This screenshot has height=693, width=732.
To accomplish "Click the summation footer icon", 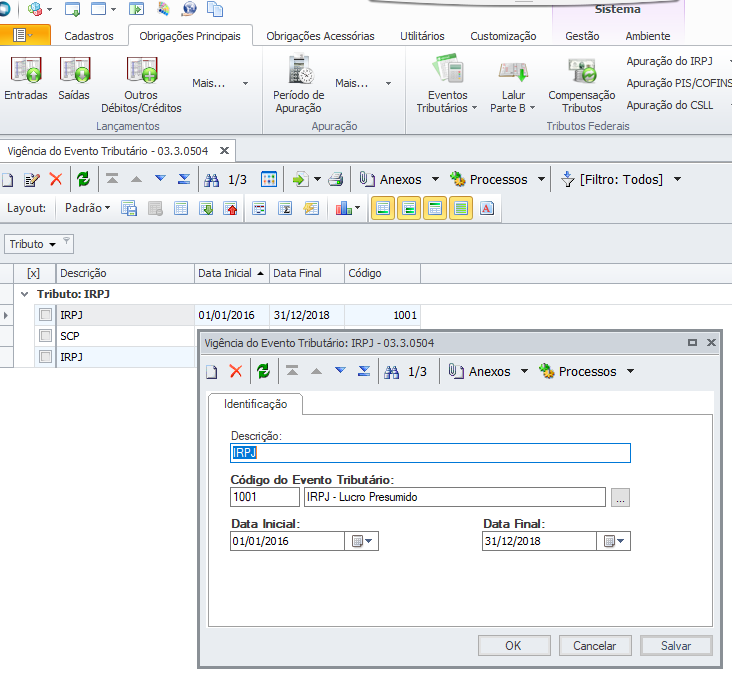I will [285, 208].
